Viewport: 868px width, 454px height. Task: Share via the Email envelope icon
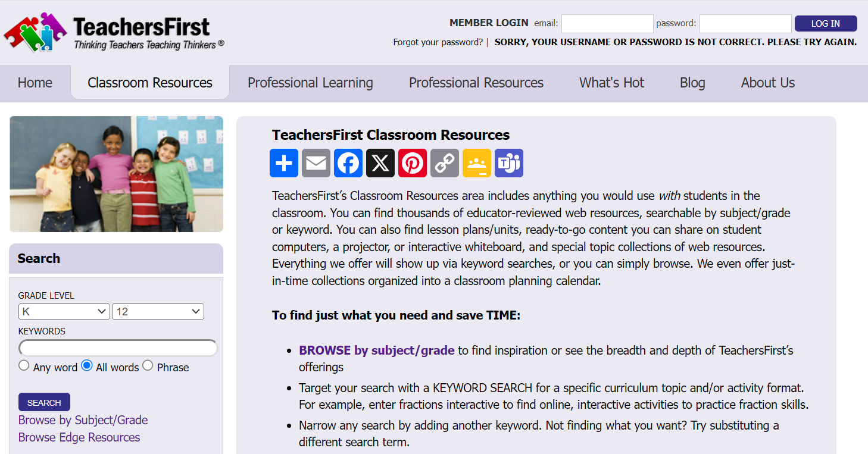(316, 163)
